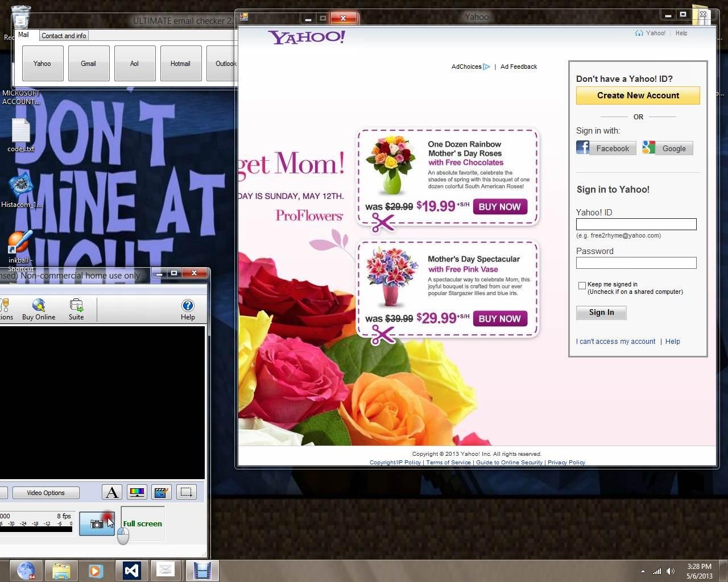The height and width of the screenshot is (582, 728).
Task: Open the film strip recorder taskbar icon
Action: click(x=201, y=571)
